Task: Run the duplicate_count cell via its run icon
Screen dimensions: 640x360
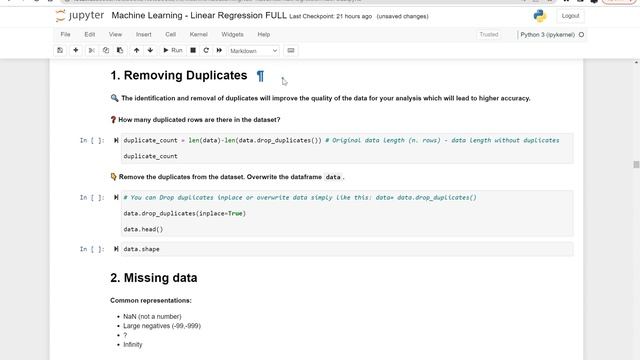Action: coord(116,140)
